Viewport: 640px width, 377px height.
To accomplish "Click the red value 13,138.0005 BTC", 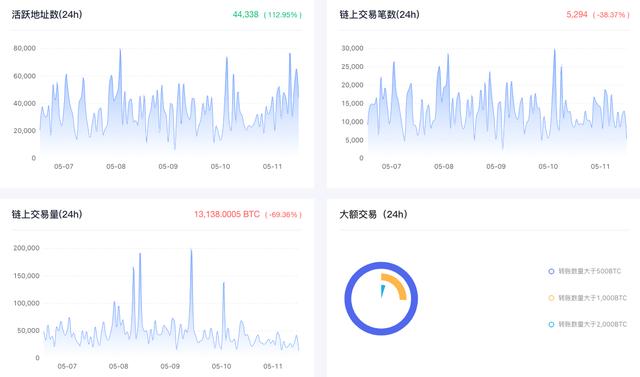I will (227, 214).
